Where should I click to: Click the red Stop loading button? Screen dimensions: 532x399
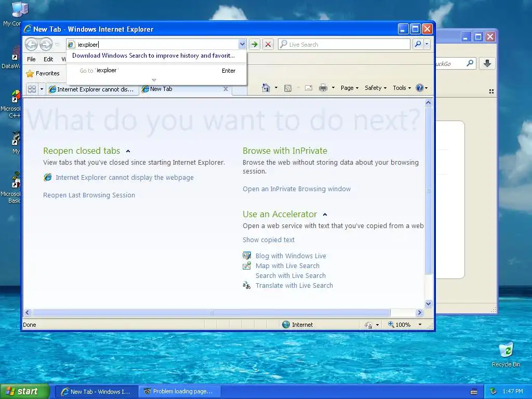(x=268, y=45)
